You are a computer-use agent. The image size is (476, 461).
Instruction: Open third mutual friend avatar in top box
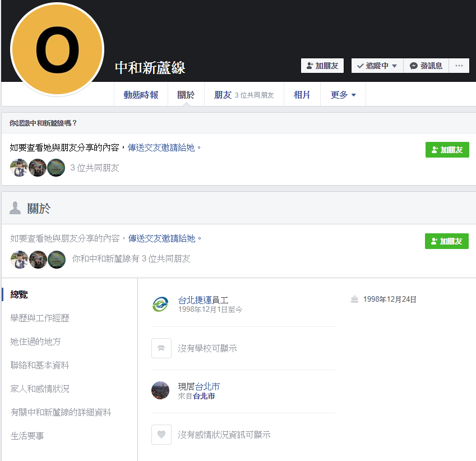tap(56, 168)
